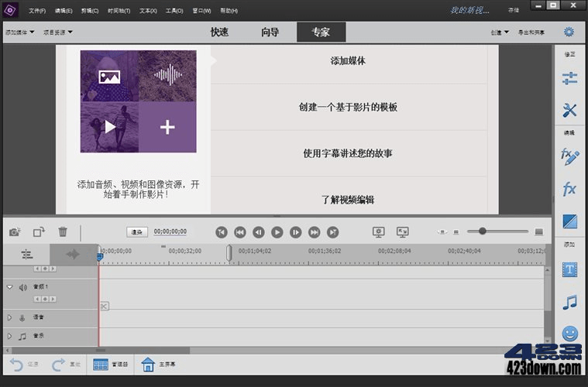
Task: Click the rotate clip icon
Action: (x=39, y=232)
